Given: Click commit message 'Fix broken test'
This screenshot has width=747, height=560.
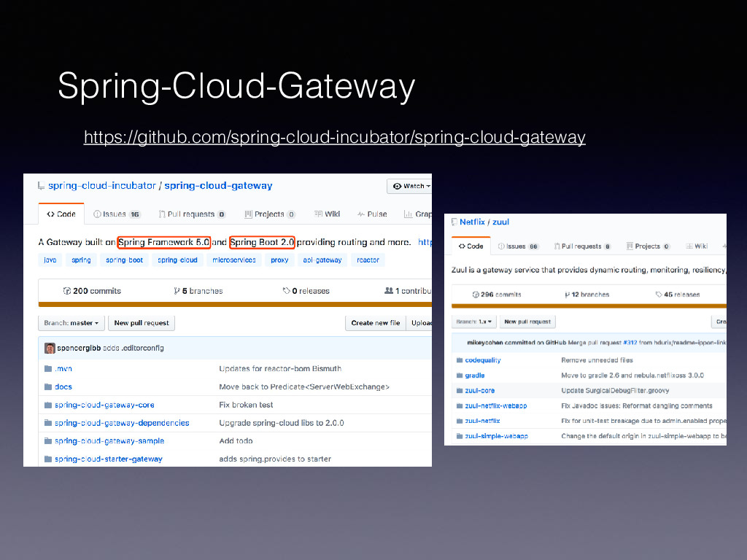Looking at the screenshot, I should click(x=246, y=405).
